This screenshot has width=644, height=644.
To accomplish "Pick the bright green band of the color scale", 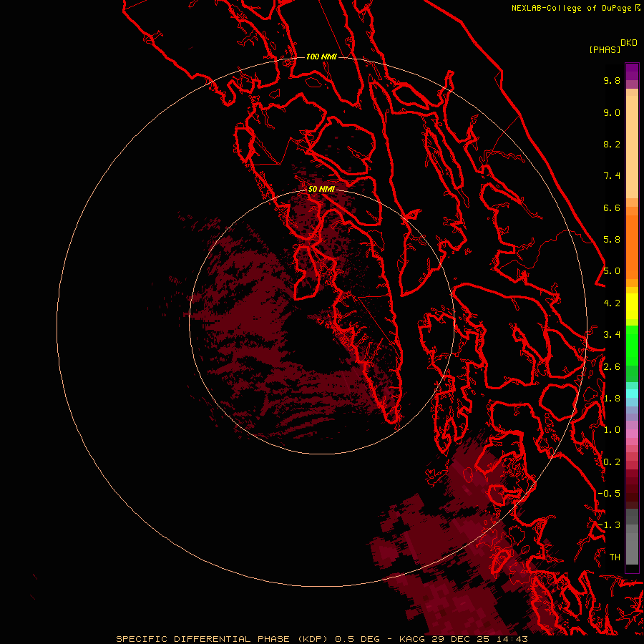I will [x=632, y=345].
